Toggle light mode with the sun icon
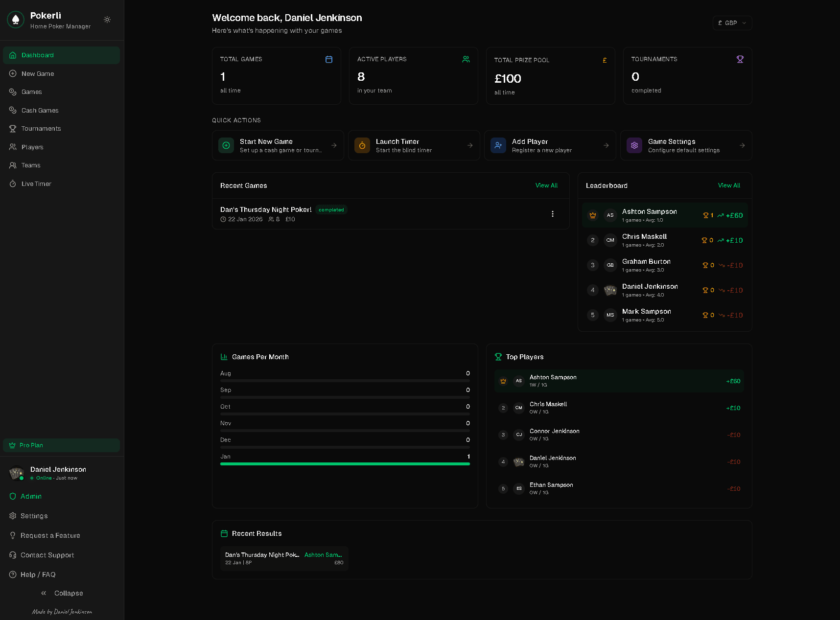The image size is (840, 620). click(107, 20)
